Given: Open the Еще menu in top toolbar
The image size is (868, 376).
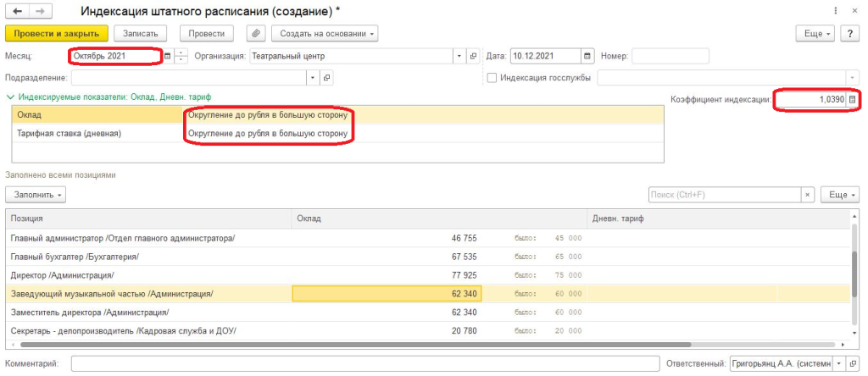Looking at the screenshot, I should (x=815, y=33).
